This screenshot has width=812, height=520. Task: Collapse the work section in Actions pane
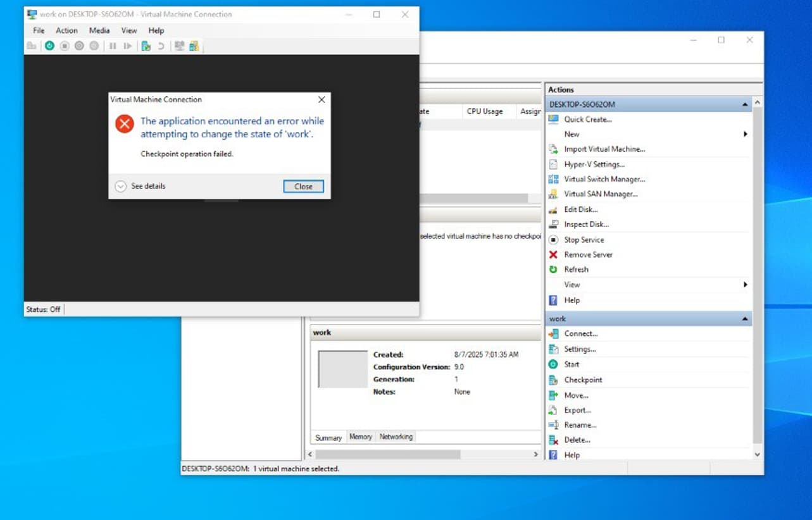click(x=744, y=318)
